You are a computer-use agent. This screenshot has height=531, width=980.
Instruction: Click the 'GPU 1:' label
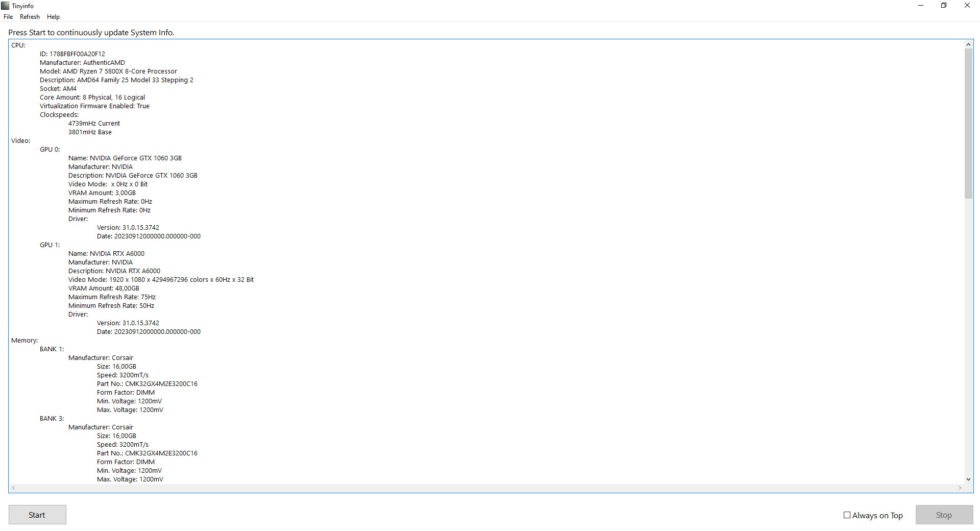(x=50, y=245)
